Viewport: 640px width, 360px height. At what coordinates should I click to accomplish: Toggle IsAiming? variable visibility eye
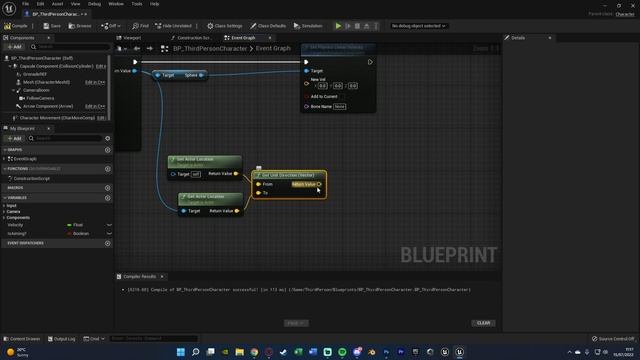click(109, 233)
